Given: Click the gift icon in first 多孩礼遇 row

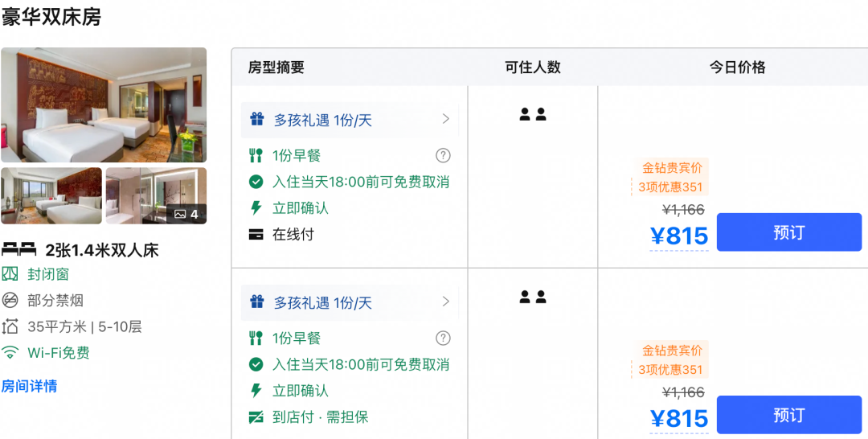Looking at the screenshot, I should click(x=256, y=120).
